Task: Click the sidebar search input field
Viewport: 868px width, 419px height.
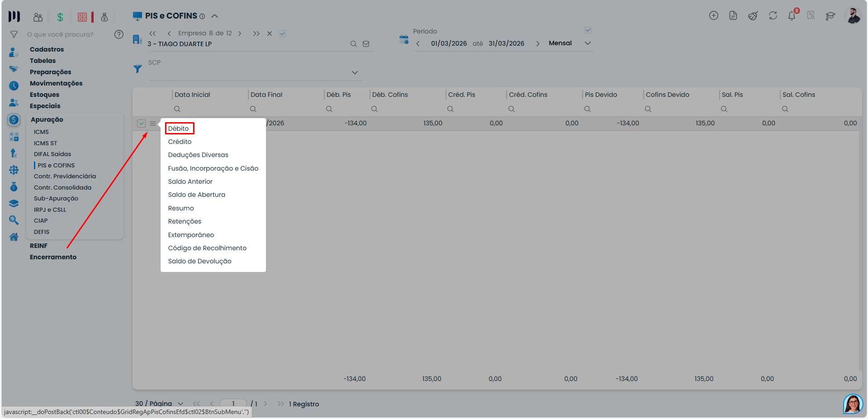Action: (x=68, y=34)
